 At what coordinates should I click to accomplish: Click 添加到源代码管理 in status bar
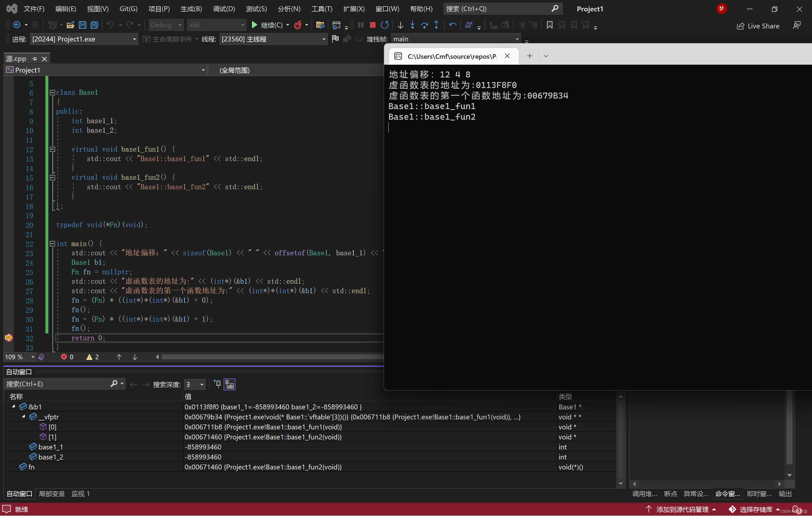(x=681, y=509)
